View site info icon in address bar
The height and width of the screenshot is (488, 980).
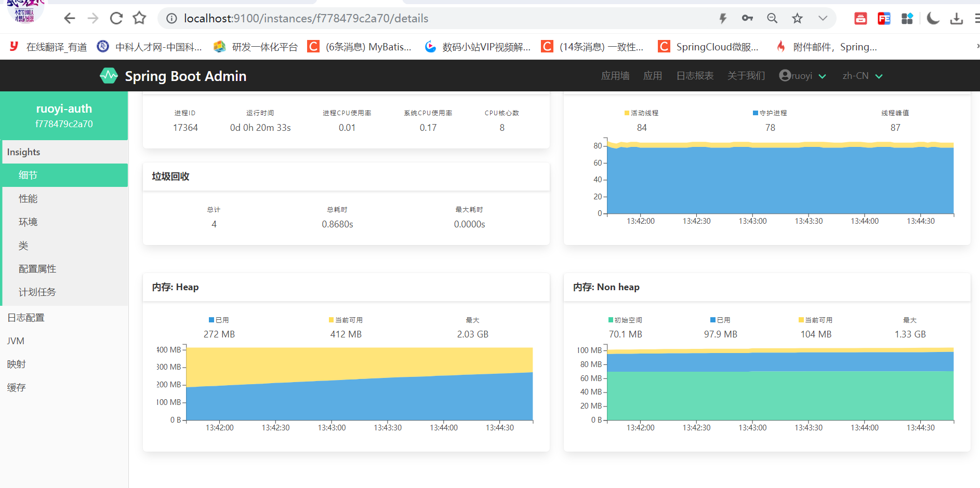(x=171, y=19)
